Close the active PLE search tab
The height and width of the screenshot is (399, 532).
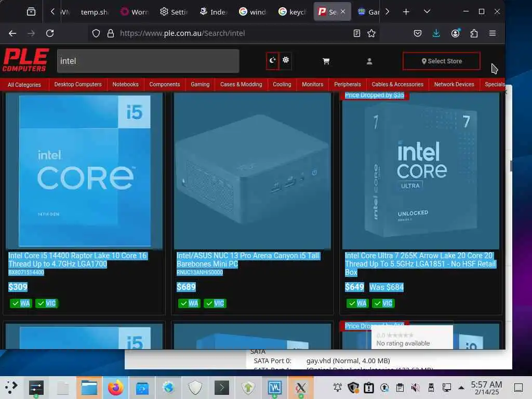(x=343, y=11)
